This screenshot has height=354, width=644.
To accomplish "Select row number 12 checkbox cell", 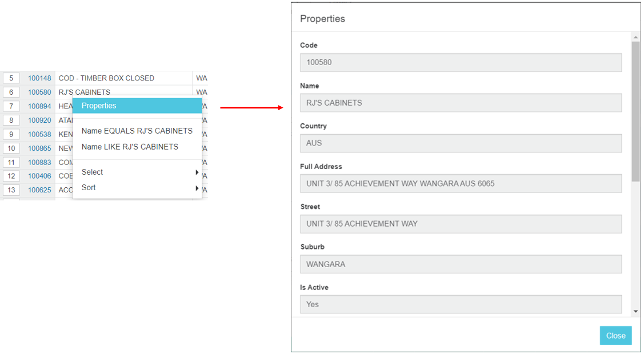I will point(11,176).
